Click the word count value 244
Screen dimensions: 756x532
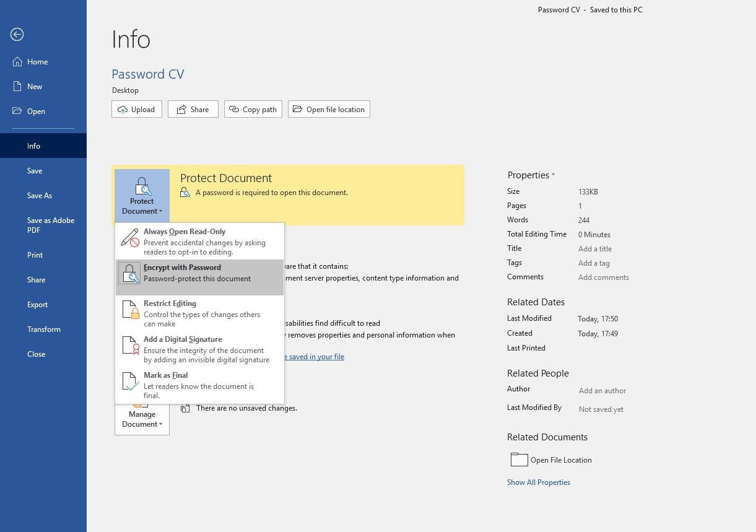pos(584,220)
